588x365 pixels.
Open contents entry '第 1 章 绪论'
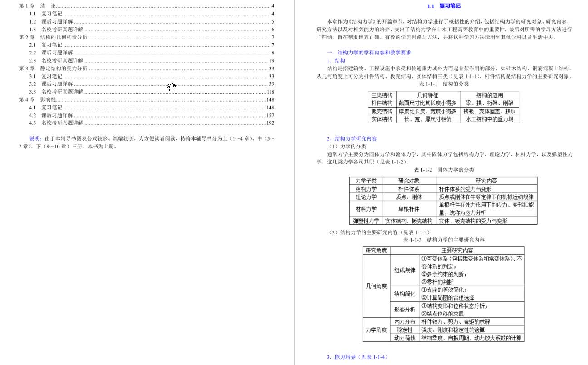(146, 6)
